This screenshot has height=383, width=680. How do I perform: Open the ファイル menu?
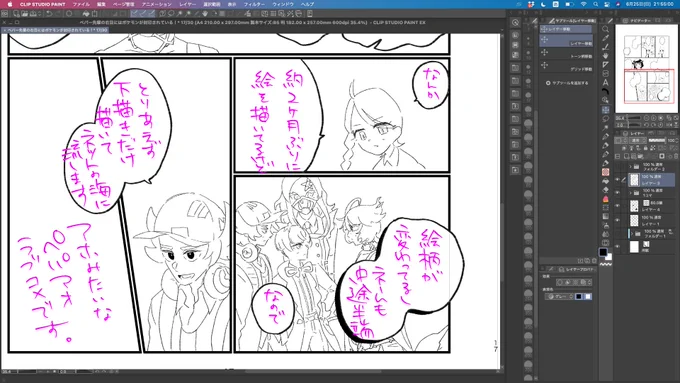81,4
